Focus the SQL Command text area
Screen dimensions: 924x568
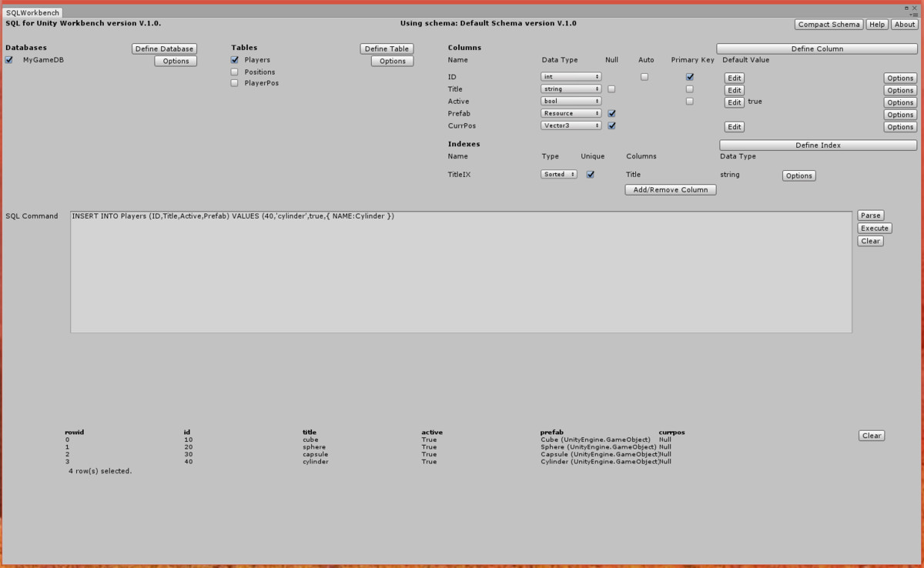tap(461, 271)
